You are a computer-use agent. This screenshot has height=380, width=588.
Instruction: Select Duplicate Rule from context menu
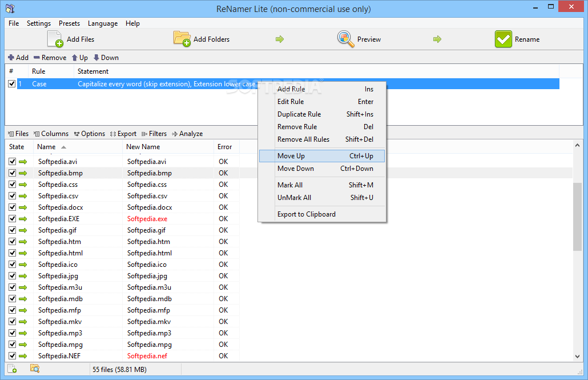(x=322, y=114)
